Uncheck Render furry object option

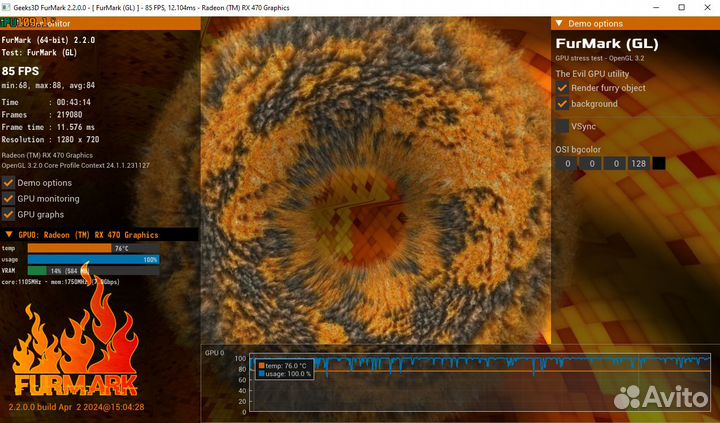tap(562, 88)
